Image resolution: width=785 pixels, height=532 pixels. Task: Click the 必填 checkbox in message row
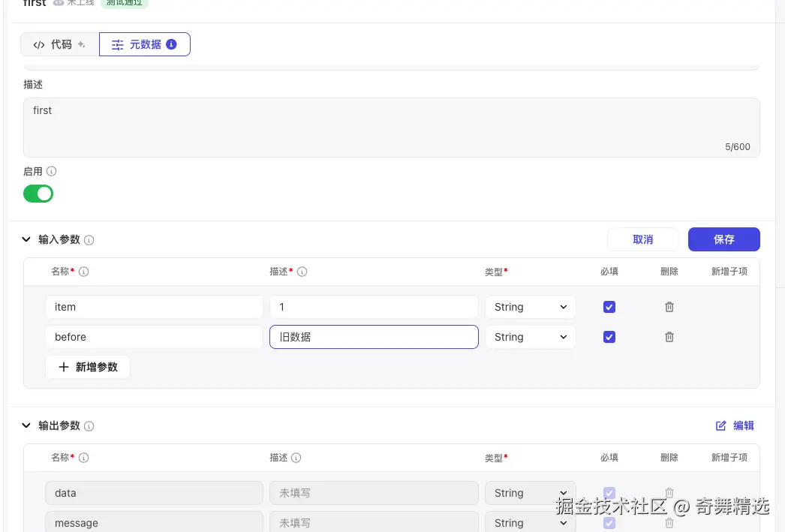coord(609,523)
